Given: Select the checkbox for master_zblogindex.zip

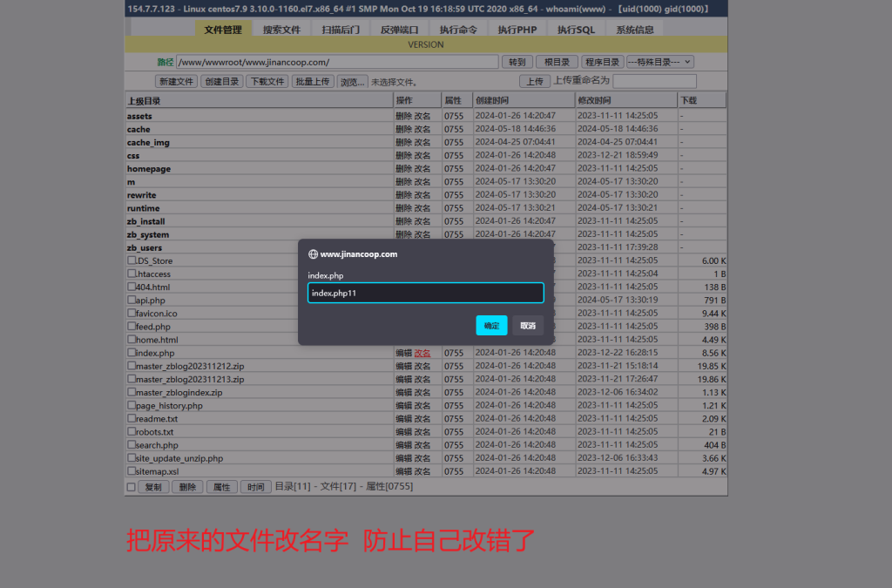Looking at the screenshot, I should pyautogui.click(x=132, y=392).
